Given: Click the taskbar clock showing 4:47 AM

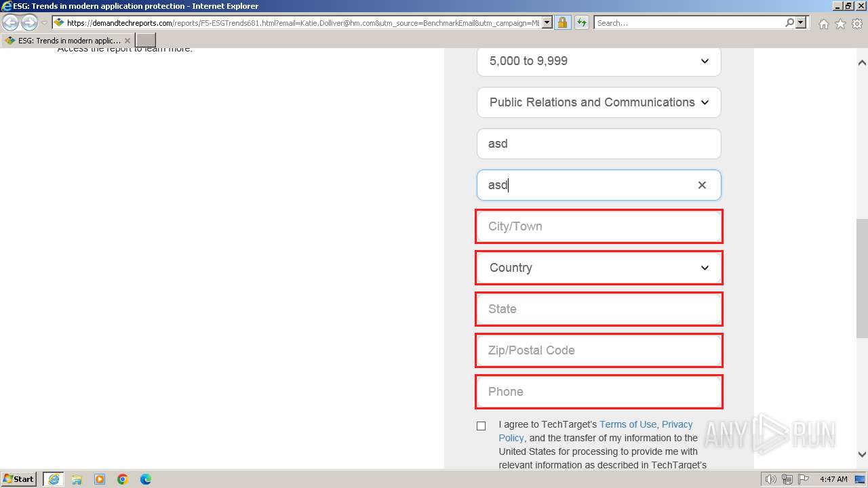Looking at the screenshot, I should [833, 479].
